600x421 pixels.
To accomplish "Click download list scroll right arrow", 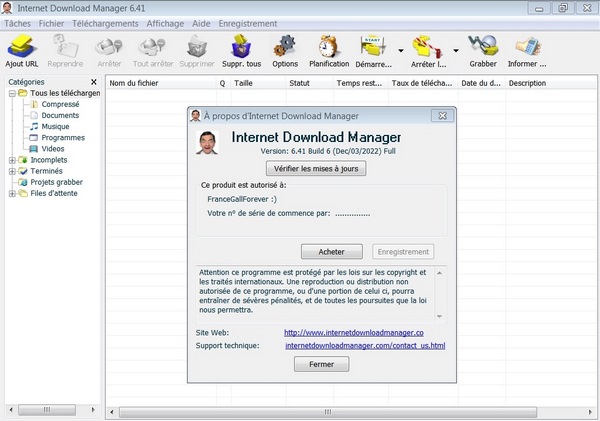I will point(590,412).
